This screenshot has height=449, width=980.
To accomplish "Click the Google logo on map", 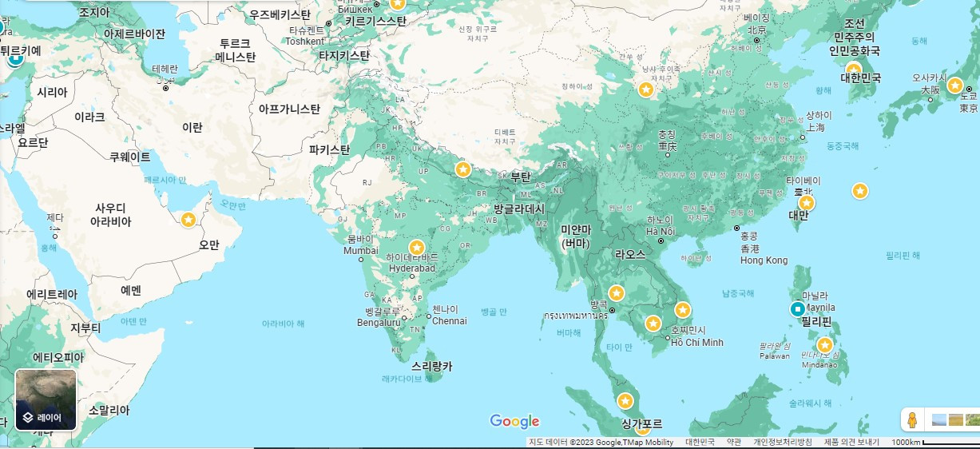I will (x=514, y=422).
